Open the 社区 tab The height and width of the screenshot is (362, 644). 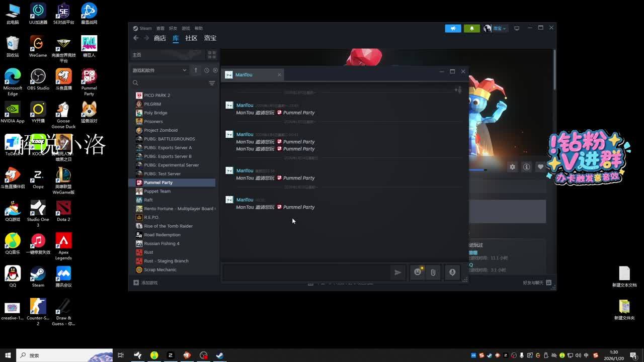click(x=191, y=38)
